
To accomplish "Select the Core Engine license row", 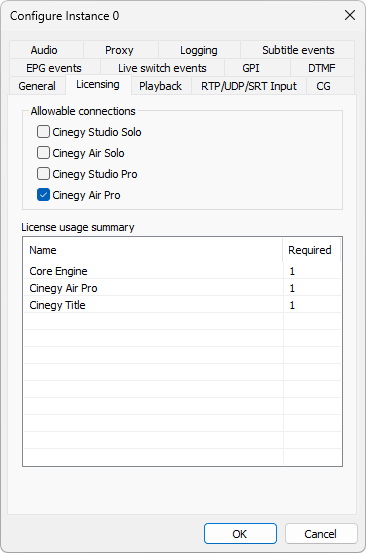I will pos(182,271).
